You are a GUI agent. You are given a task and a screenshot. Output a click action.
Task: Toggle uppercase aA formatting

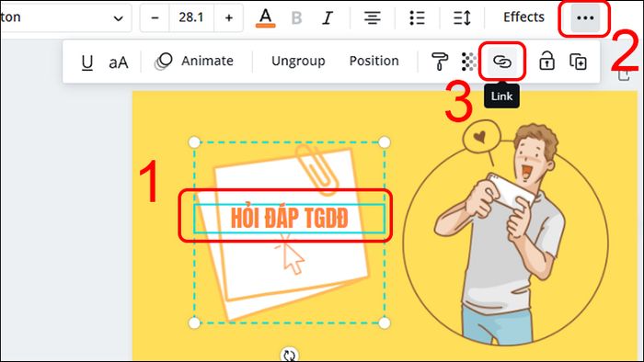pyautogui.click(x=119, y=62)
